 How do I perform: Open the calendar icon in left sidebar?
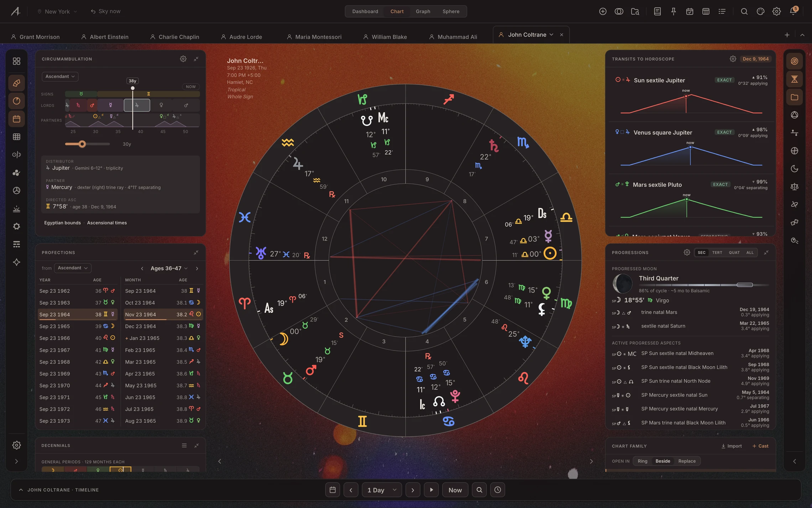(16, 119)
